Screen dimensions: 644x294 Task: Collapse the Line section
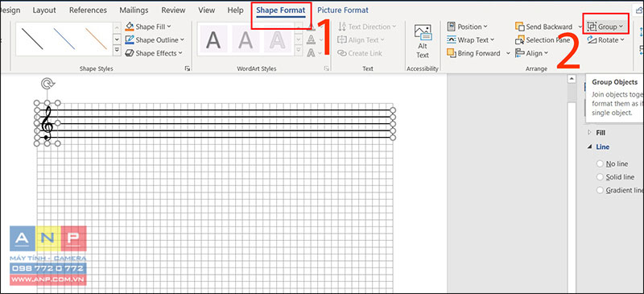pyautogui.click(x=590, y=147)
